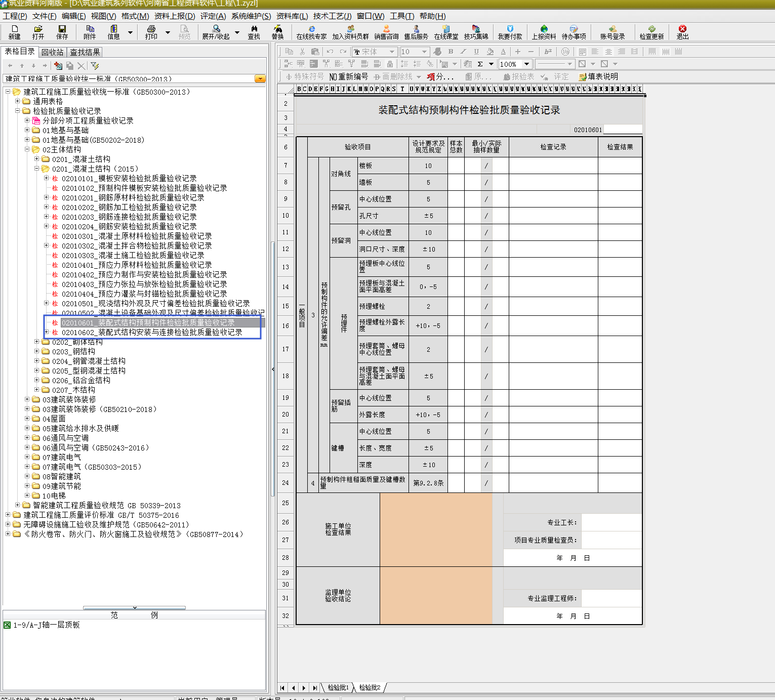Open the dropdown arrow next to 打印
The width and height of the screenshot is (775, 700).
[168, 32]
